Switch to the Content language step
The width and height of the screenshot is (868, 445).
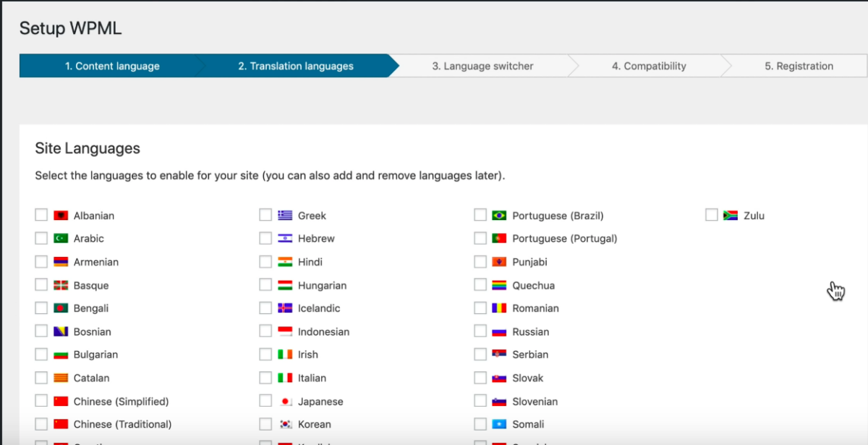click(112, 66)
